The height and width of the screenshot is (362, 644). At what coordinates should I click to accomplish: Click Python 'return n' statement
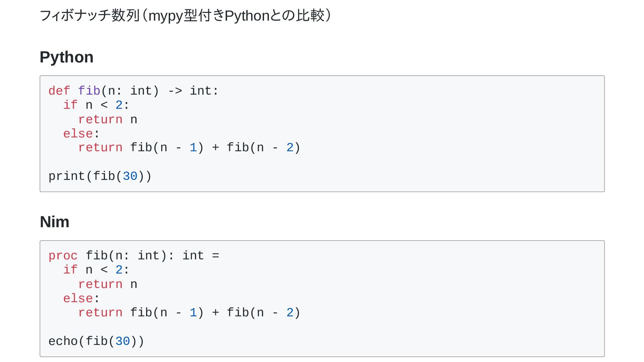point(108,120)
